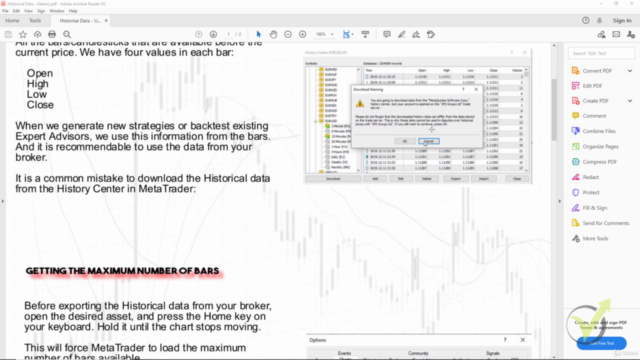Open the Edit menu
640x360 pixels.
tap(16, 11)
